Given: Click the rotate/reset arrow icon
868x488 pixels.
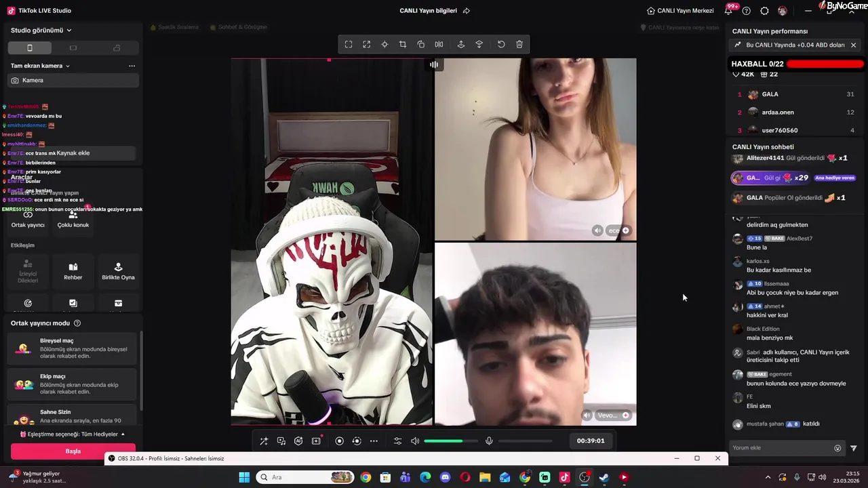Looking at the screenshot, I should point(501,44).
